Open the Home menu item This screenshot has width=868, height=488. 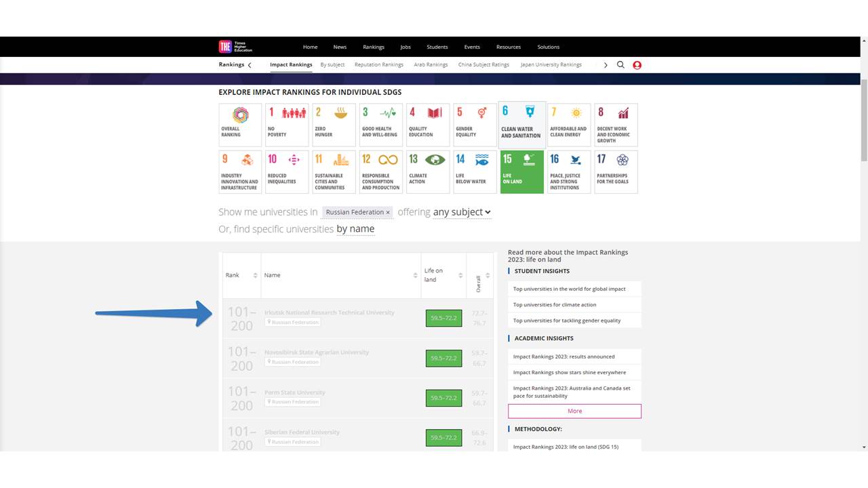310,47
